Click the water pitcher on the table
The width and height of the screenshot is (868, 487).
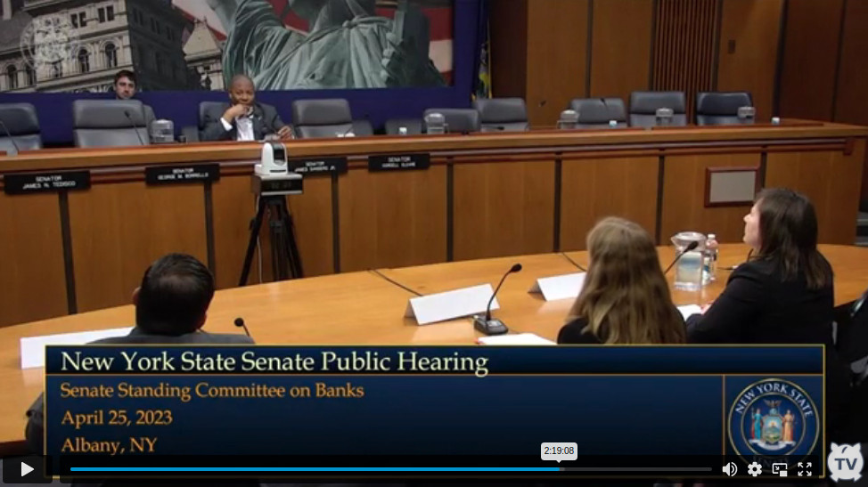coord(688,261)
